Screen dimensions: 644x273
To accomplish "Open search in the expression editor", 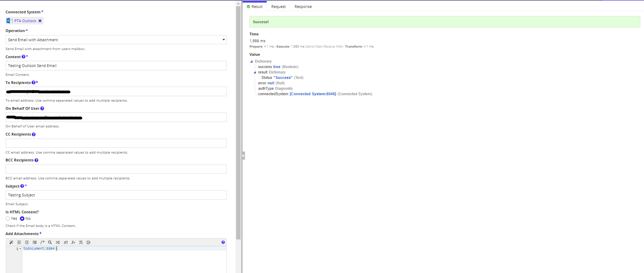I will click(x=50, y=242).
